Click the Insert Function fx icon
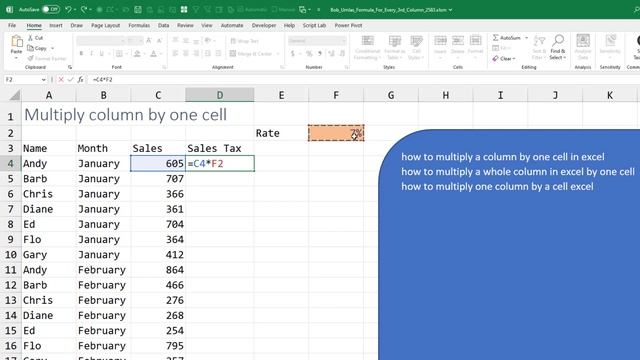The height and width of the screenshot is (360, 640). 80,80
